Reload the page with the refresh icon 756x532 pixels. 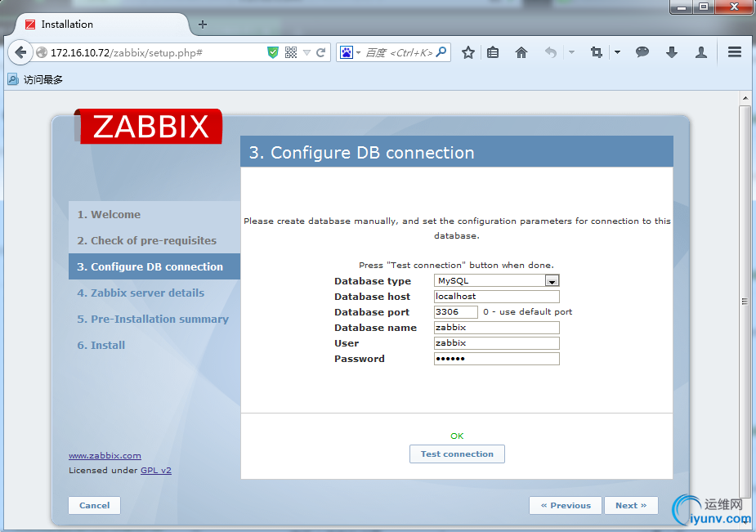320,52
